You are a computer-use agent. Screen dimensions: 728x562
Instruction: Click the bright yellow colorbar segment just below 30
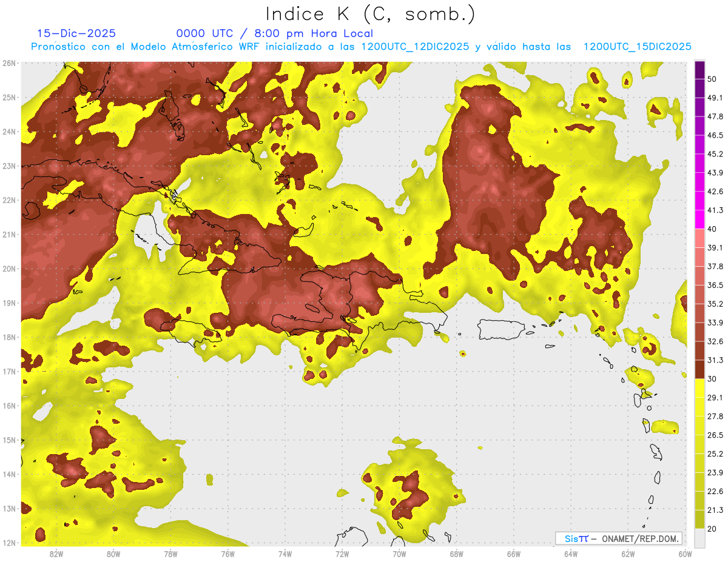click(x=699, y=388)
